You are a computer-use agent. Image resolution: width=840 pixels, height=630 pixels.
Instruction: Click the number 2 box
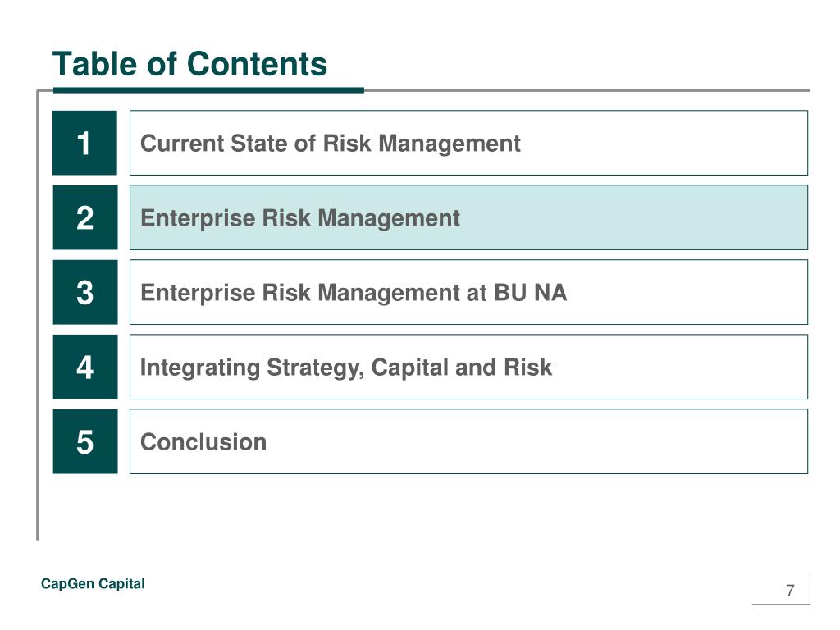point(84,217)
